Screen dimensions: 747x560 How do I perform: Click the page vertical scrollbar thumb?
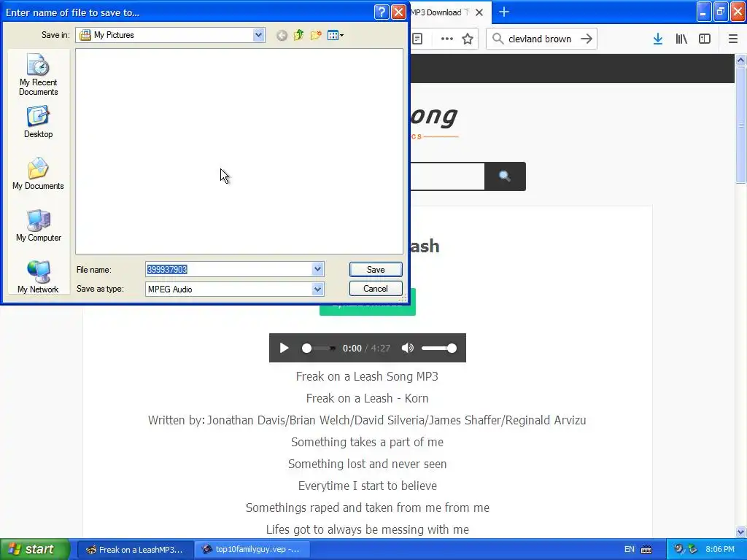(x=741, y=125)
